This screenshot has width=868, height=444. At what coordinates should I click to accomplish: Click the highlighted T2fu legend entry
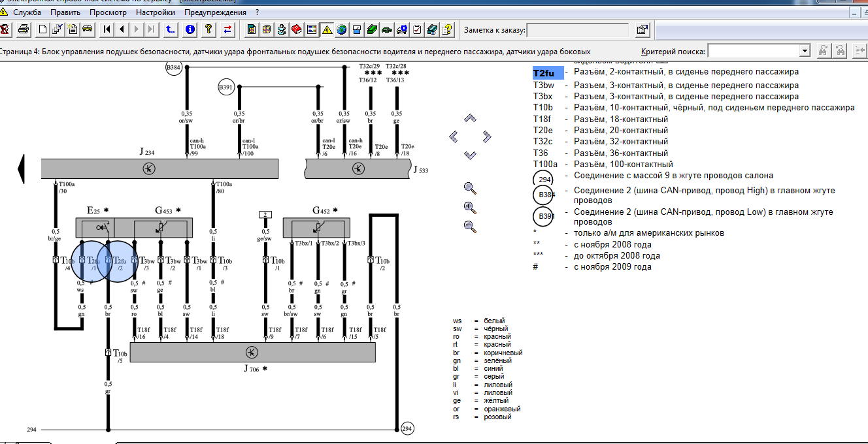[x=548, y=73]
